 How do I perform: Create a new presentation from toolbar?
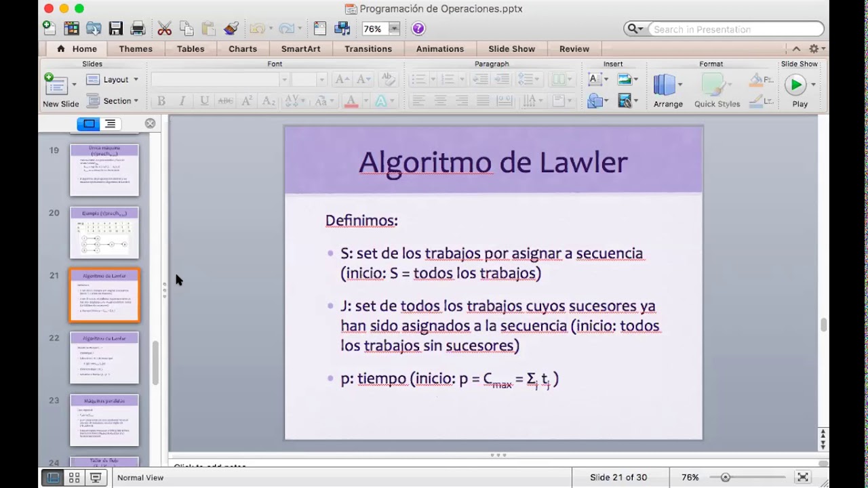pos(50,28)
